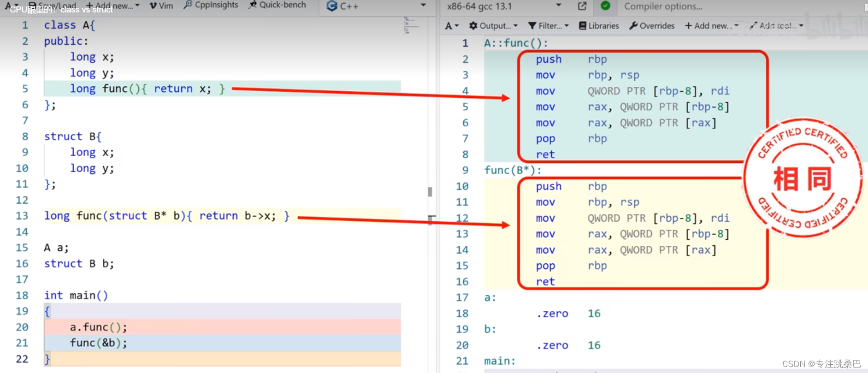This screenshot has height=373, width=868.
Task: Open Add tool menu in compiler pane
Action: (x=777, y=26)
